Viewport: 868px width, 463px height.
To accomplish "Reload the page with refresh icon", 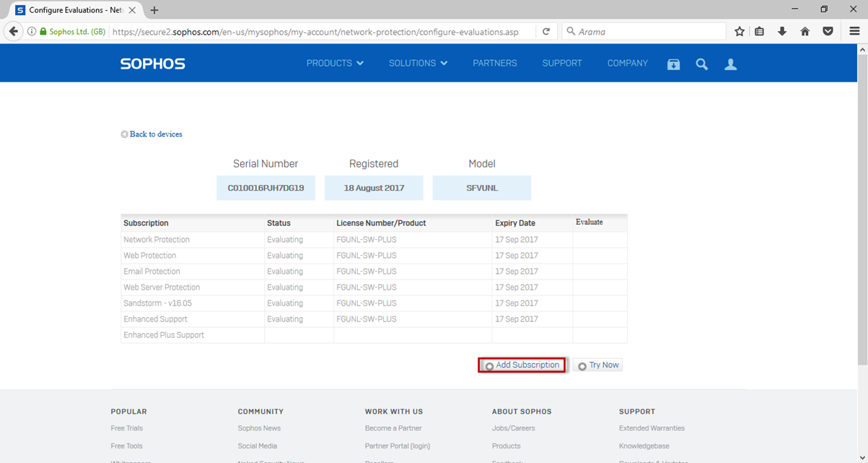I will 546,32.
